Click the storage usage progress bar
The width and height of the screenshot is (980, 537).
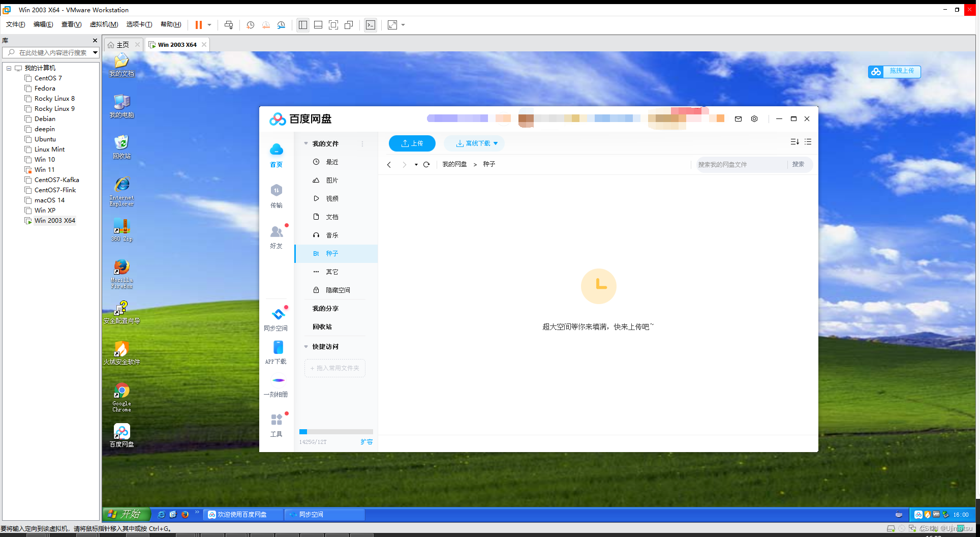click(x=336, y=432)
